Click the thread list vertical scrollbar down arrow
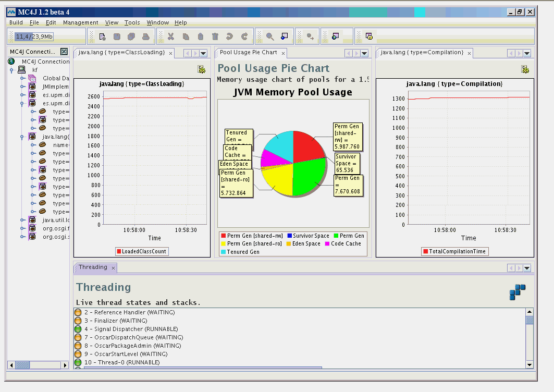Viewport: 554px width, 392px height. point(530,365)
